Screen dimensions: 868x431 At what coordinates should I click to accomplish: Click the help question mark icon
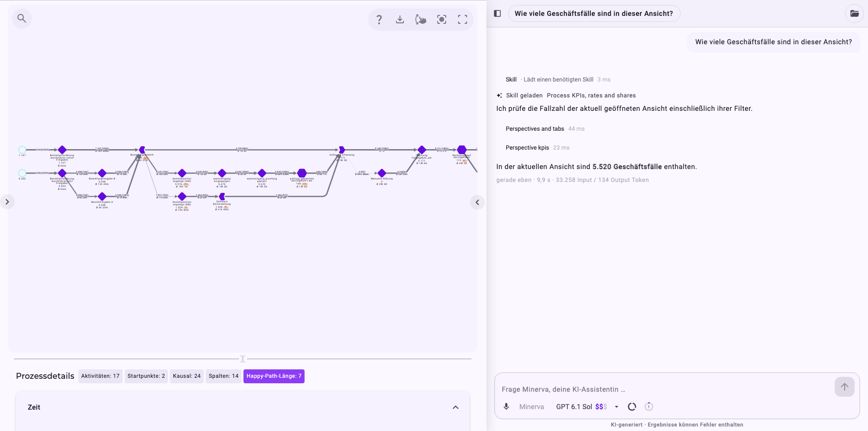pos(379,19)
